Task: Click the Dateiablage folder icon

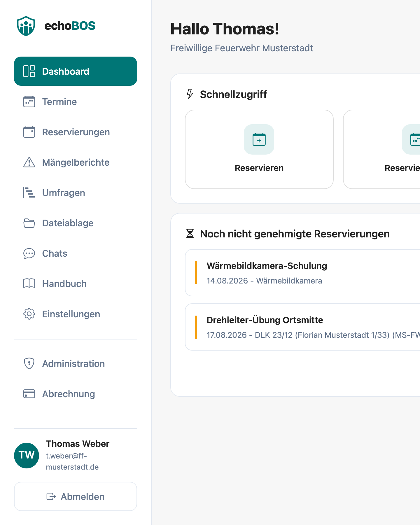Action: [29, 223]
